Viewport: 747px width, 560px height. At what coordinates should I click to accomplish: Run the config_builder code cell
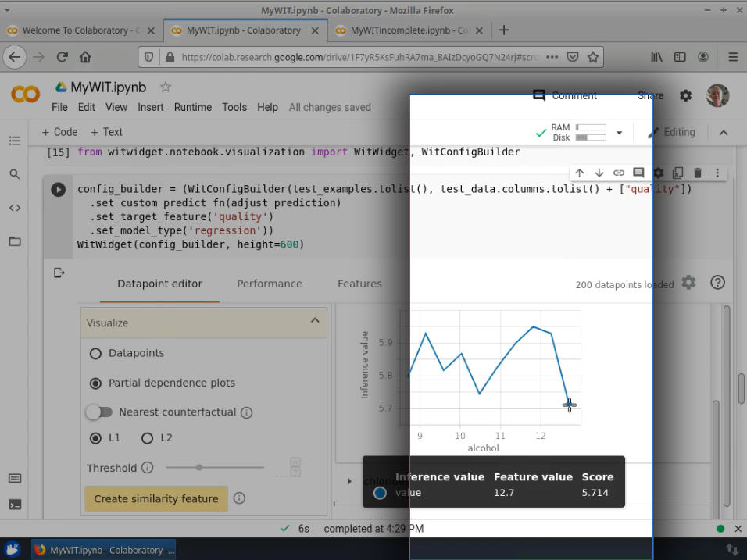58,190
